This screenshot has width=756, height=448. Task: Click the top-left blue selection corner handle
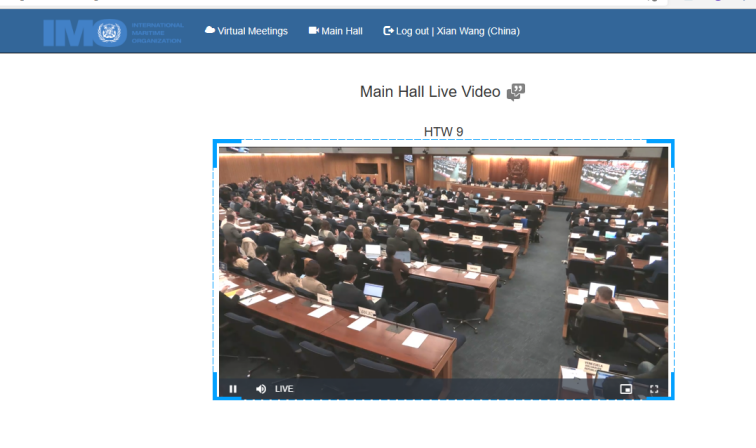(x=216, y=143)
